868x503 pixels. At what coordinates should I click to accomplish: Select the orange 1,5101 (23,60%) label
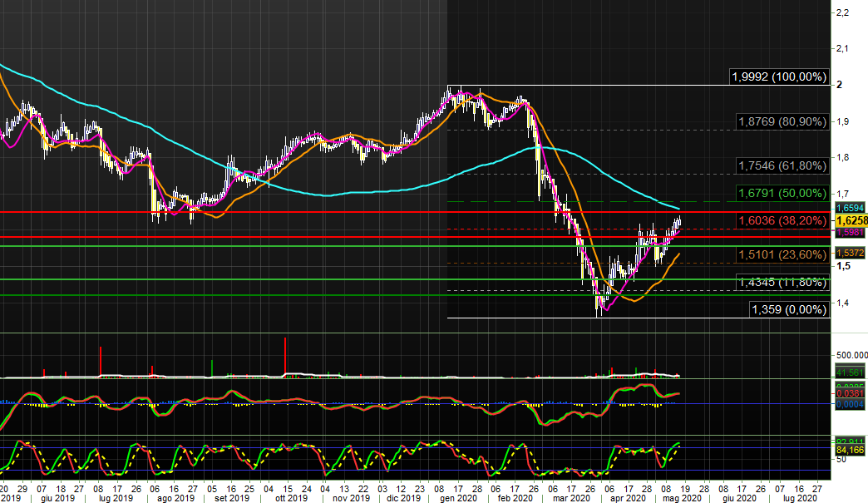(782, 254)
